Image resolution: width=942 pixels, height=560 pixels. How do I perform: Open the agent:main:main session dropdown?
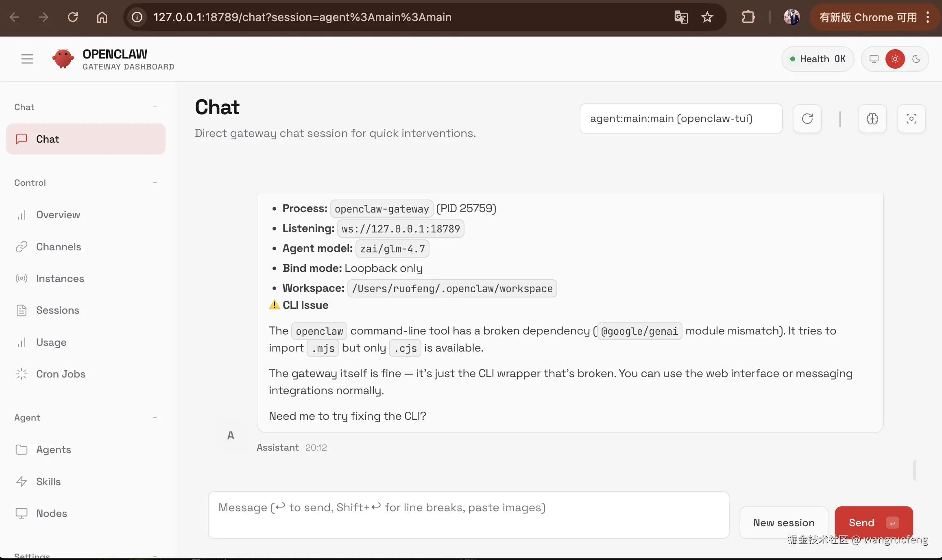pos(681,119)
